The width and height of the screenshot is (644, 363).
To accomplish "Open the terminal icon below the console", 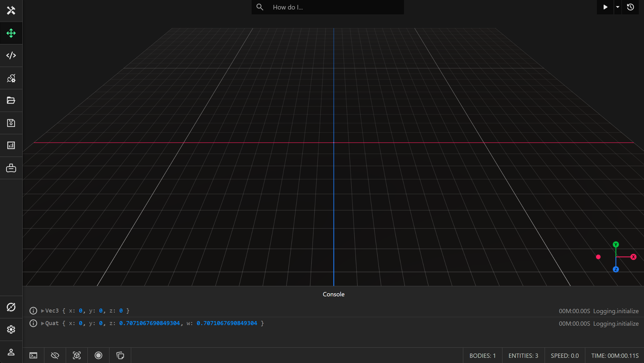I will (x=33, y=355).
